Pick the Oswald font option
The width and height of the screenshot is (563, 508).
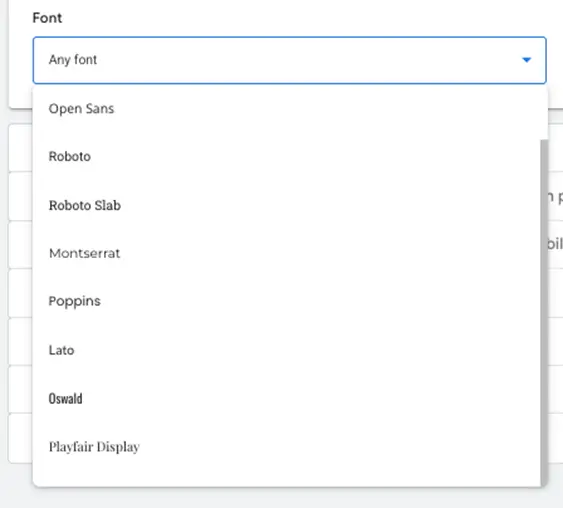[x=287, y=398]
